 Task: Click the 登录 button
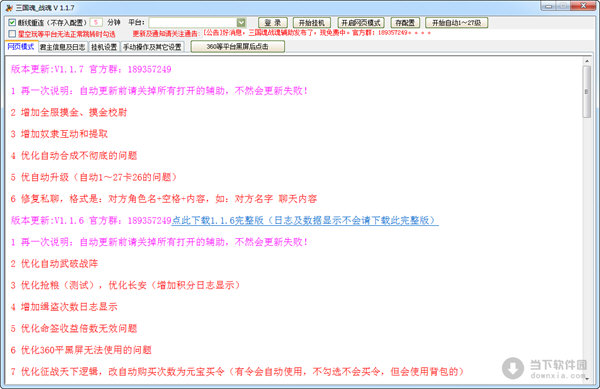[x=273, y=23]
